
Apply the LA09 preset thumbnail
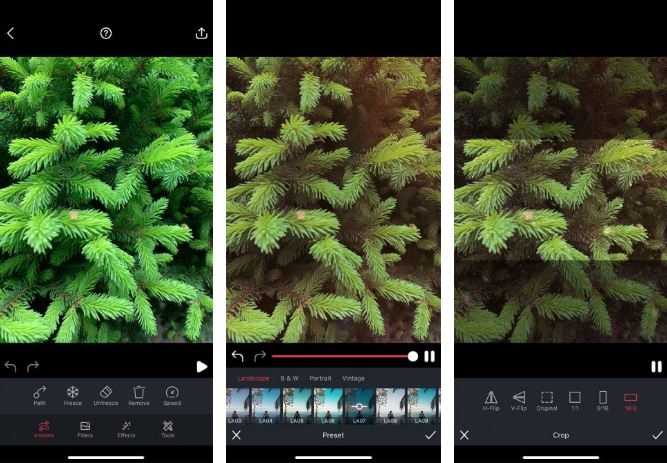coord(422,406)
